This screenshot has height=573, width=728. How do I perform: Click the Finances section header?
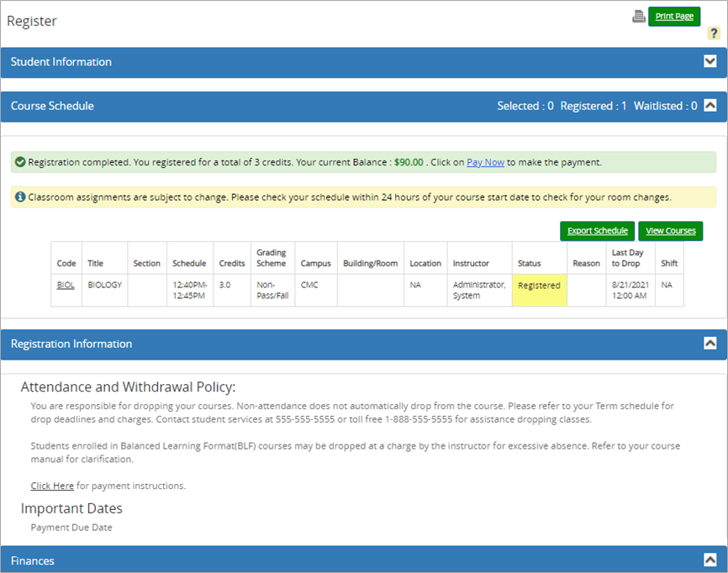[x=32, y=560]
